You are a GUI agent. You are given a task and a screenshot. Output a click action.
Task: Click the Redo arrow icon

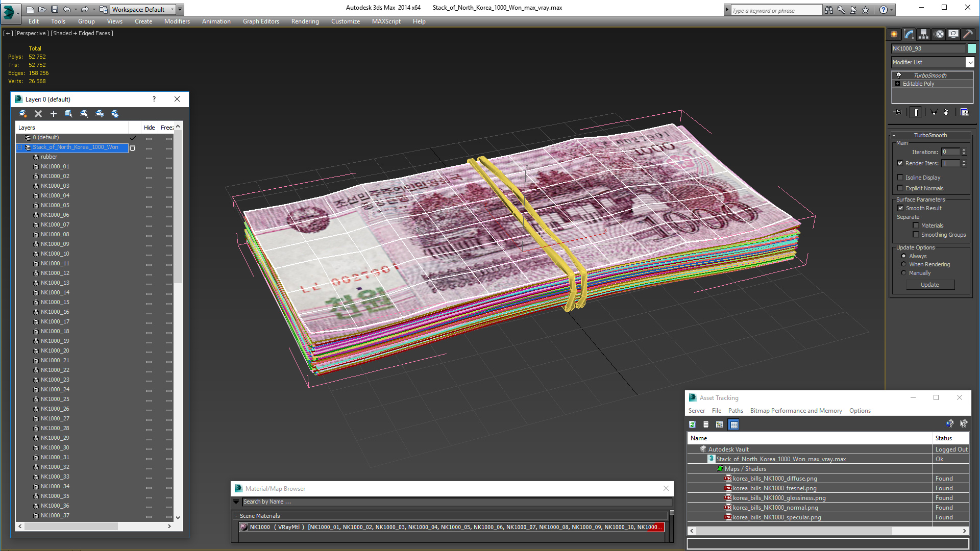(85, 9)
